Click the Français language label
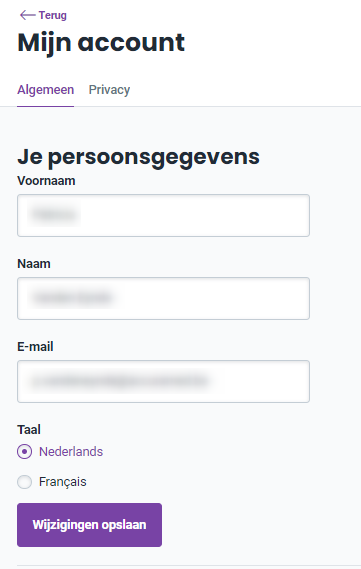Image resolution: width=361 pixels, height=569 pixels. pos(62,482)
